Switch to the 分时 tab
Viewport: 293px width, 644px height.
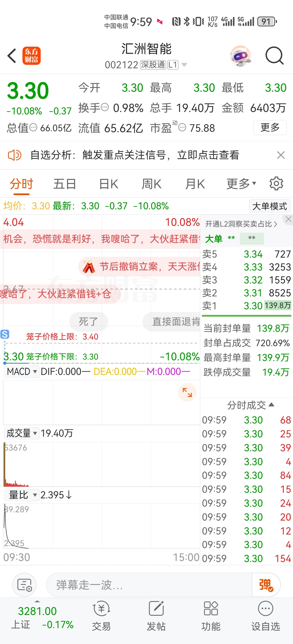click(x=21, y=184)
